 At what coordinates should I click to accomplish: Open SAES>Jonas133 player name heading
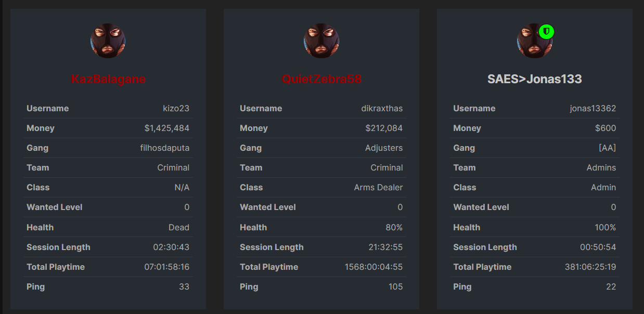click(x=534, y=79)
